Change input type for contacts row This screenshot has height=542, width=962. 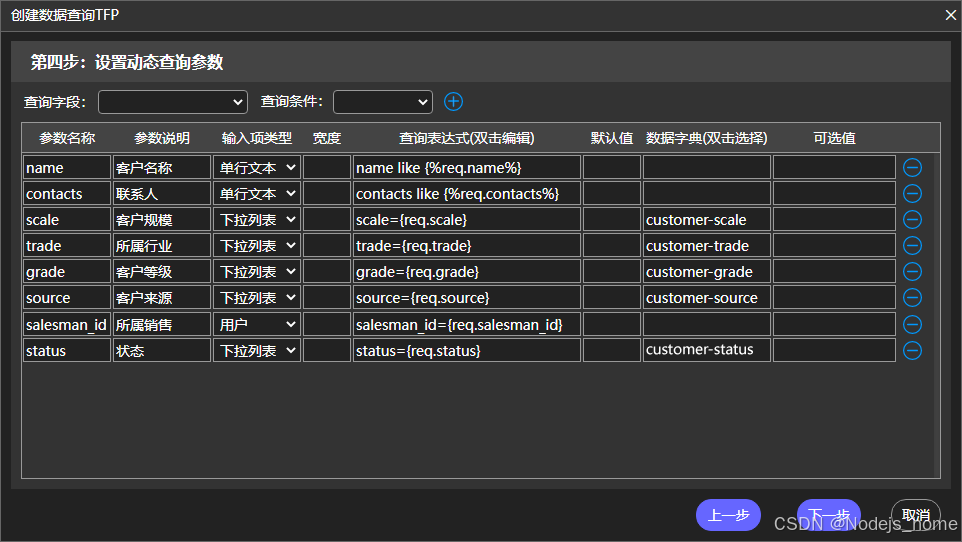point(257,194)
